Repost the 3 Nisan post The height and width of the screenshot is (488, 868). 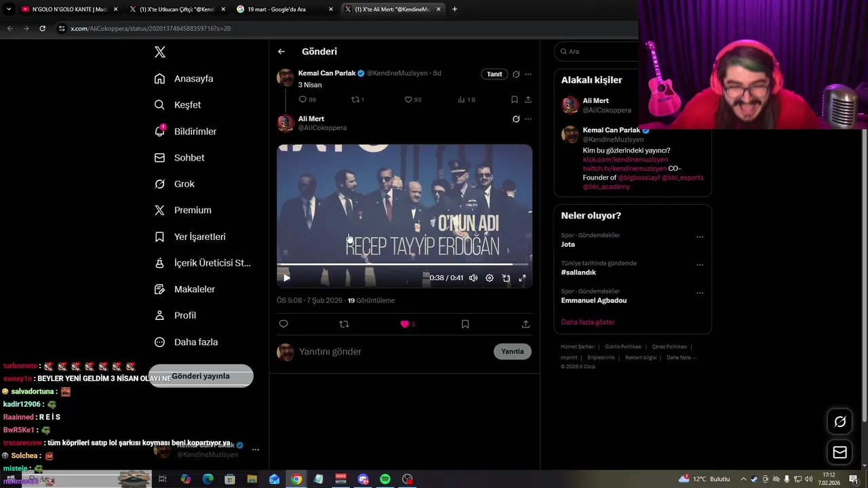(x=357, y=100)
